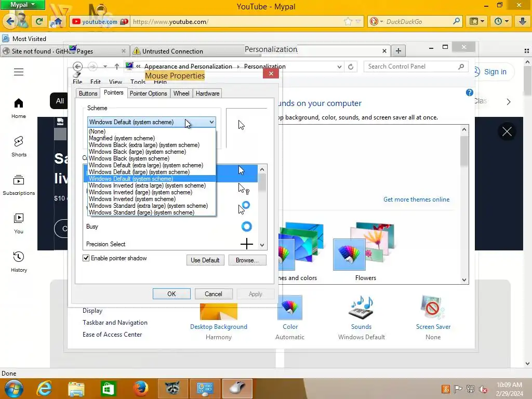This screenshot has width=532, height=399.
Task: Select the Busy pointer row
Action: (170, 227)
